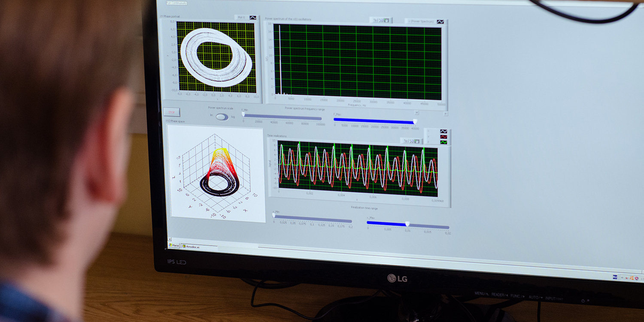
Task: Click the x_Max slider handle
Action: (x=407, y=224)
